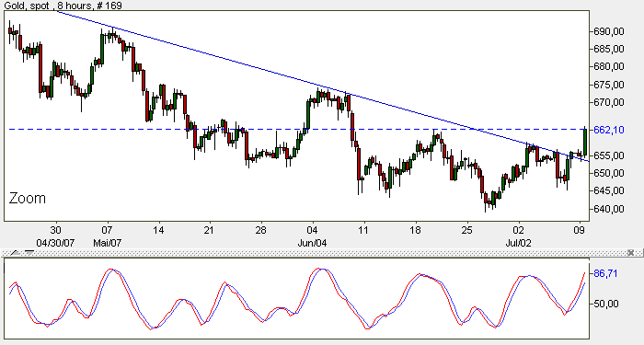
Task: Click the downward triangle icon on panel divider
Action: click(x=29, y=253)
